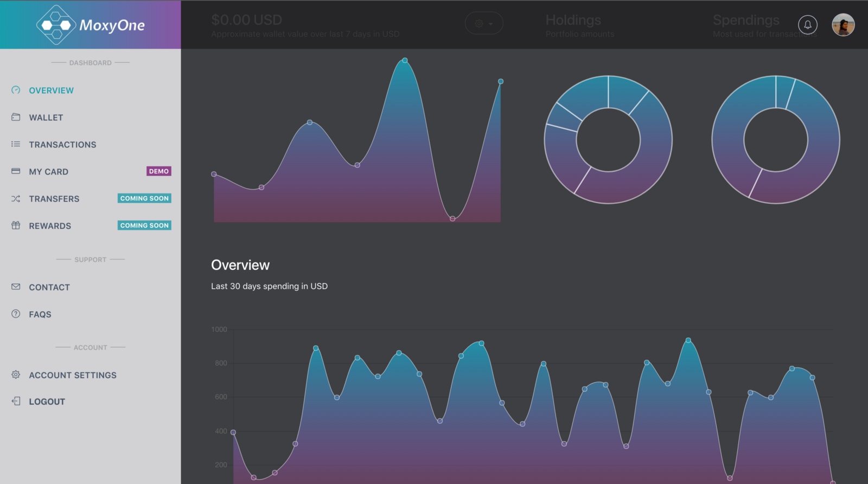Open Account Settings gear icon
The width and height of the screenshot is (868, 484).
16,375
